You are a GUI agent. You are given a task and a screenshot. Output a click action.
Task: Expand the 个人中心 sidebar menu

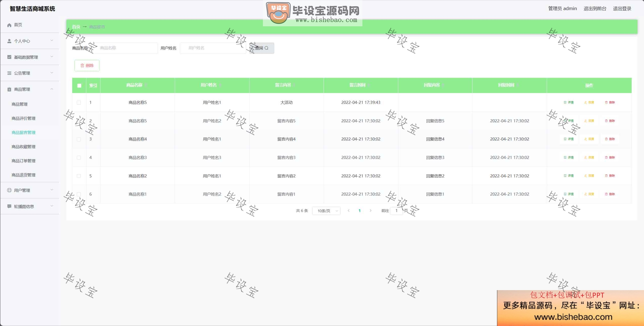pyautogui.click(x=30, y=41)
